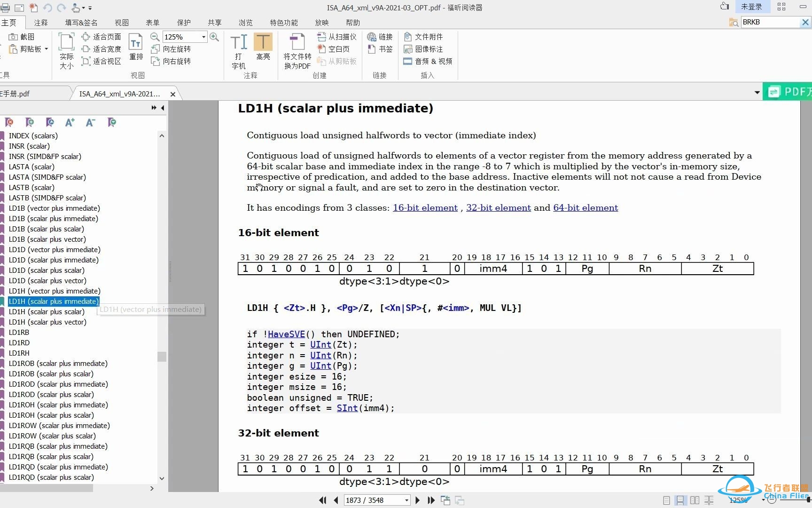The width and height of the screenshot is (812, 508).
Task: Follow the HaveSVE pseudocode link
Action: click(286, 334)
